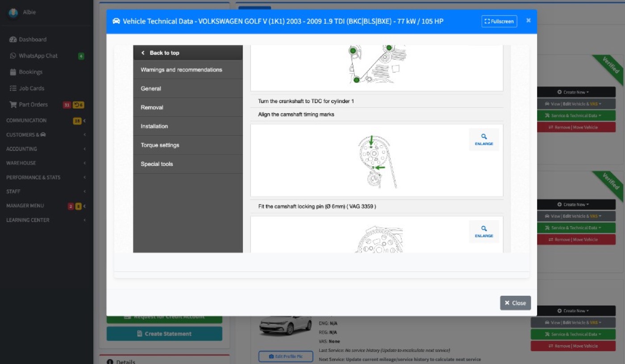625x364 pixels.
Task: Jump to the Special tools section
Action: point(188,164)
